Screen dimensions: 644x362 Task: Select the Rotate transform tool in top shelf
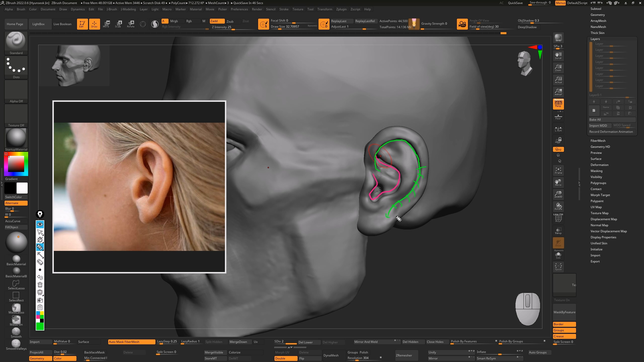[x=131, y=24]
